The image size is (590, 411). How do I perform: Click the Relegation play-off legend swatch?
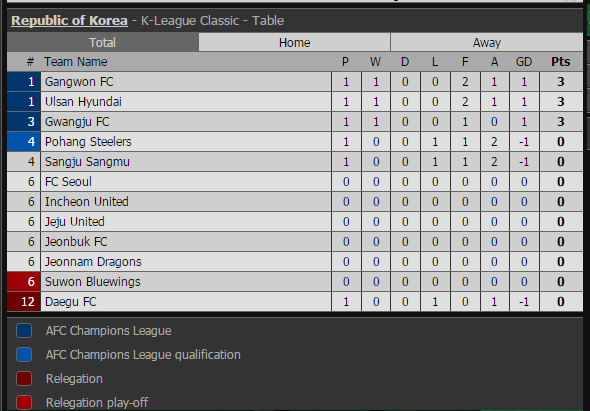tap(24, 402)
